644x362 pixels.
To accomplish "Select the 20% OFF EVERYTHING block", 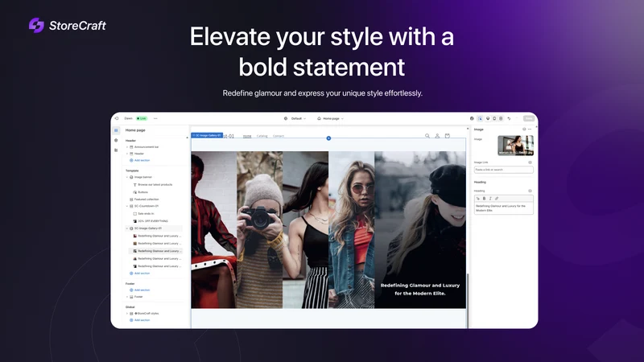I will 155,221.
